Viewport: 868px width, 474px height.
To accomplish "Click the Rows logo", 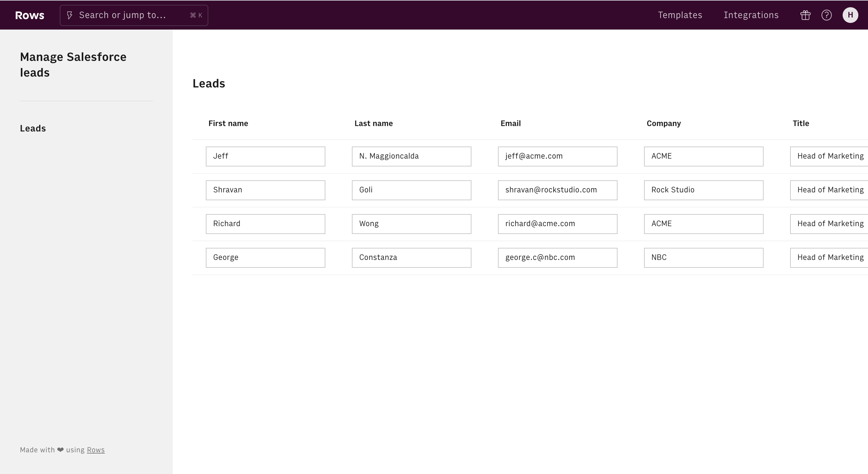I will point(30,15).
